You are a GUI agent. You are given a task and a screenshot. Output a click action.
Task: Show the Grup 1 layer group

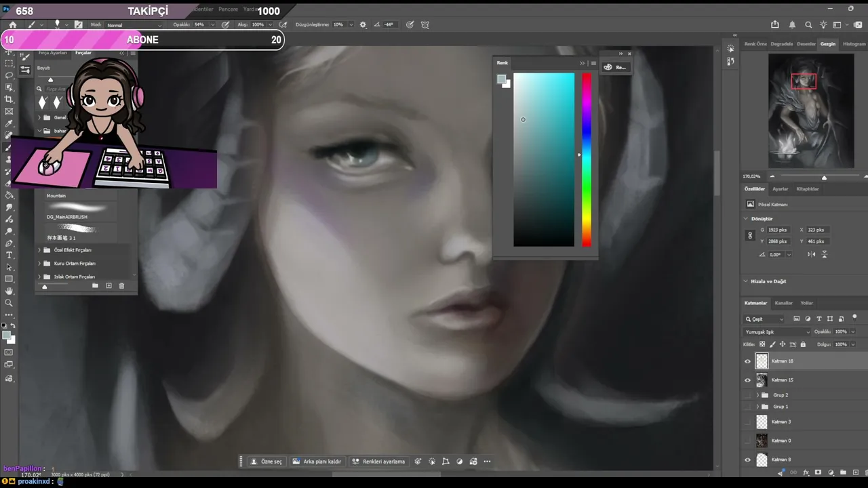(748, 407)
